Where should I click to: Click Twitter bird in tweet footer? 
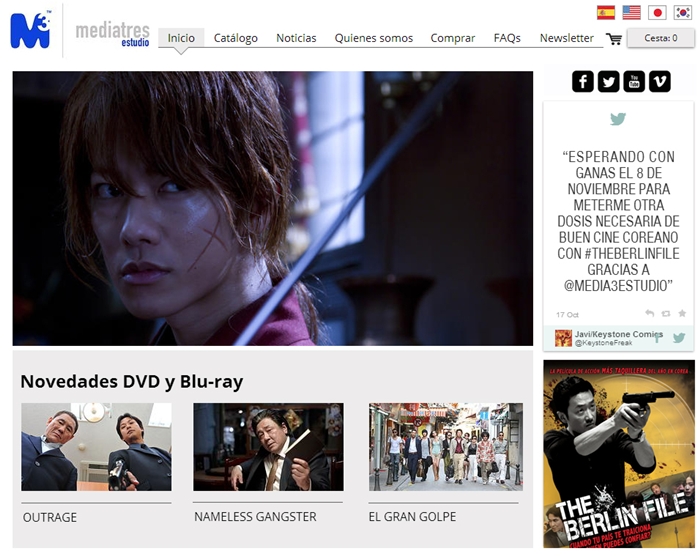679,338
